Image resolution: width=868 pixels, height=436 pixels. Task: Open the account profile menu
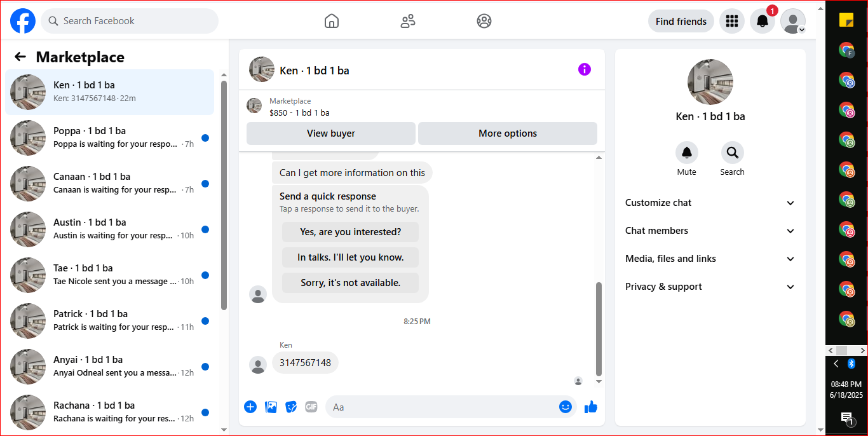(793, 21)
